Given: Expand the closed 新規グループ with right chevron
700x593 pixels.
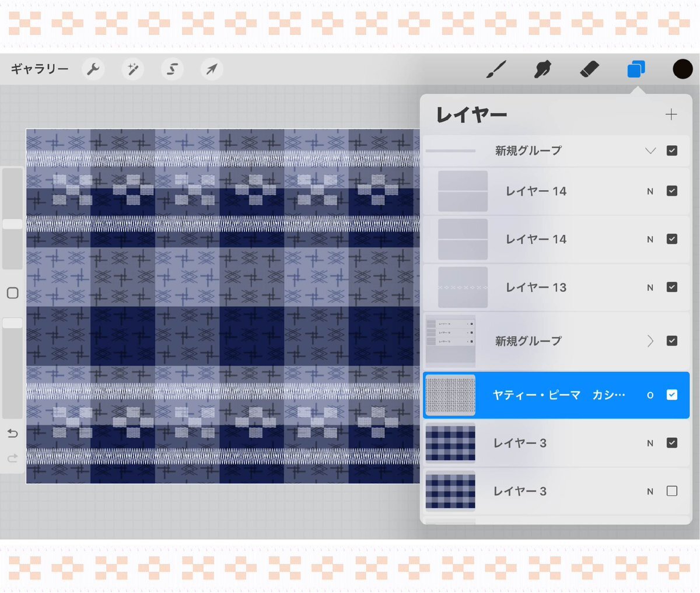Looking at the screenshot, I should 650,341.
